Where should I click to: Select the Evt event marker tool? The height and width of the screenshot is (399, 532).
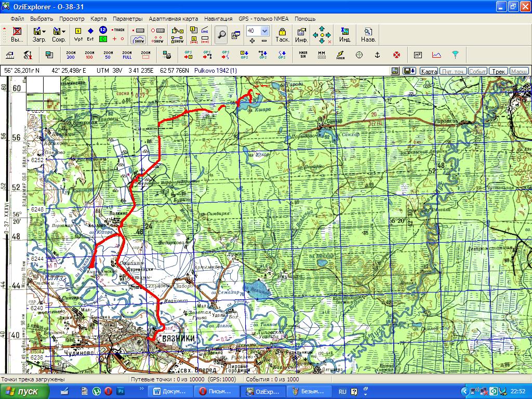coord(90,34)
